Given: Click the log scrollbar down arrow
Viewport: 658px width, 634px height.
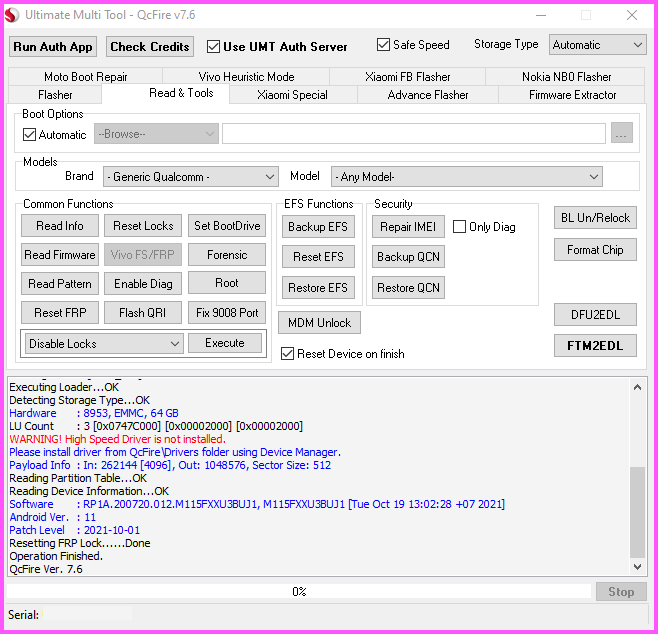Looking at the screenshot, I should [x=637, y=567].
